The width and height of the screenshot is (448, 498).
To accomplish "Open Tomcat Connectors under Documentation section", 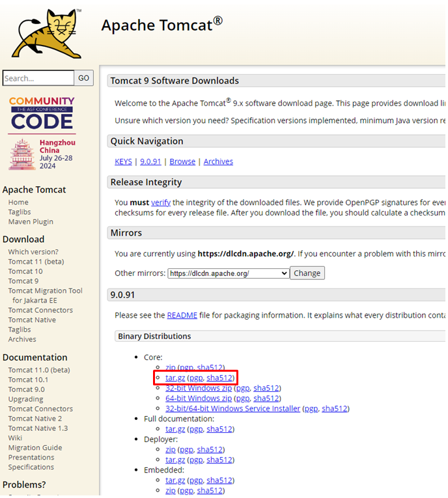I will [x=40, y=409].
